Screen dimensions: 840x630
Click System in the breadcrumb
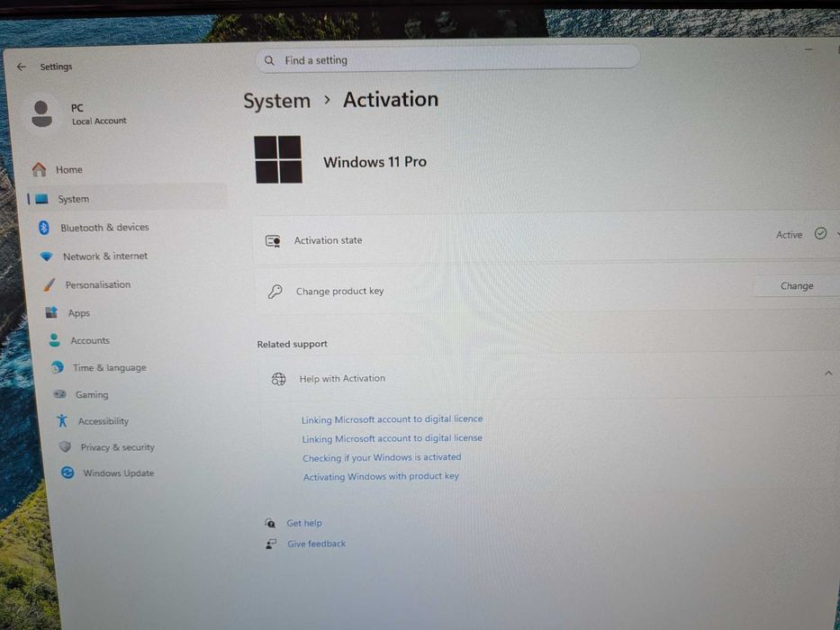pos(277,101)
